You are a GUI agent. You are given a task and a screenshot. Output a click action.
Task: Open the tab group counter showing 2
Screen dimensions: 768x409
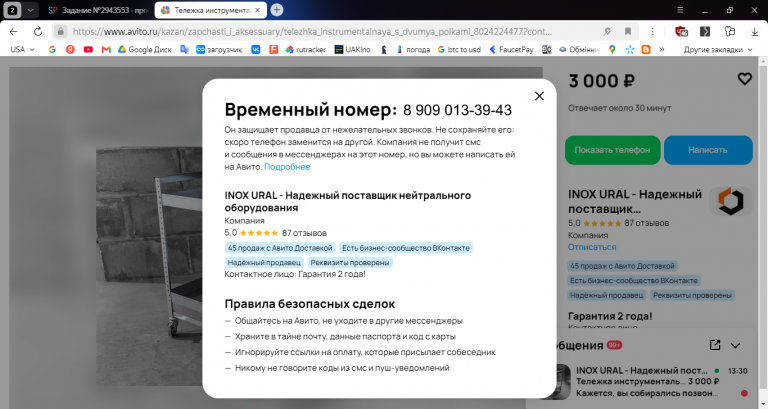[x=12, y=10]
